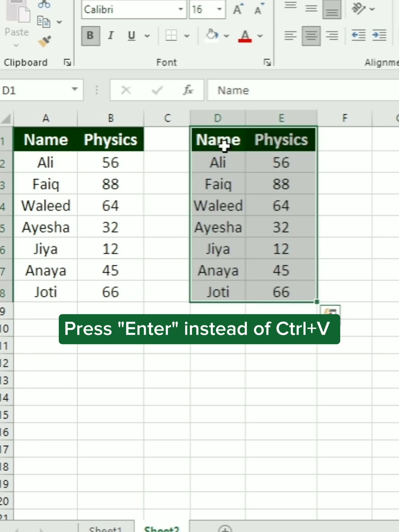Open the font size dropdown
Screen dimensions: 399x532
tap(219, 9)
